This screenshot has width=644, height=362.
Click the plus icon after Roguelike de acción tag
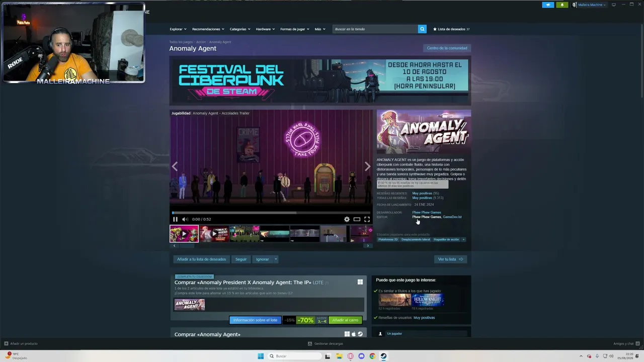pyautogui.click(x=463, y=239)
